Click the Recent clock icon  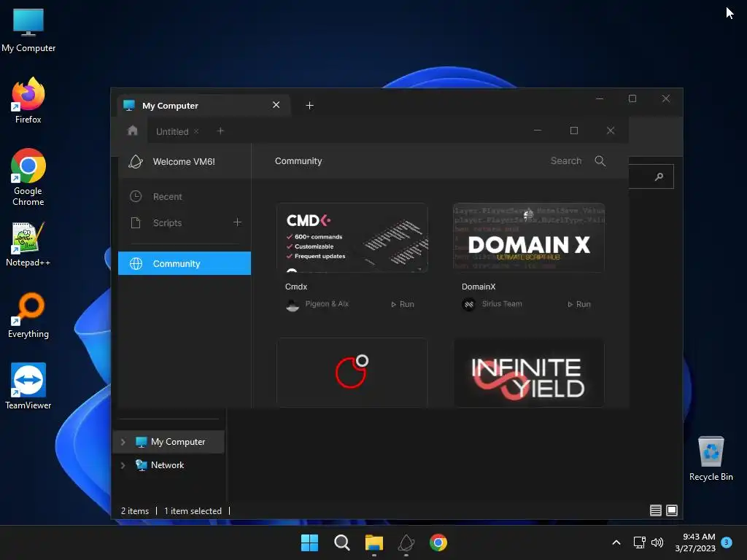(x=136, y=196)
